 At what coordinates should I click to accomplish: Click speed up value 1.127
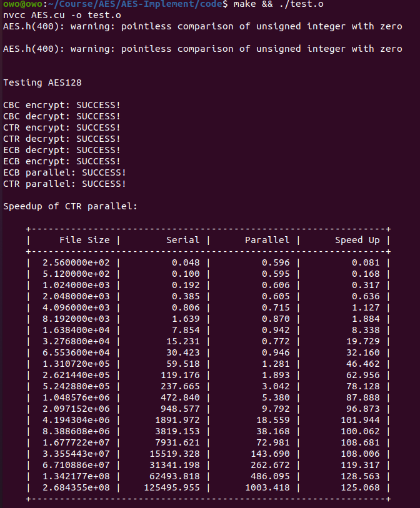[x=366, y=308]
